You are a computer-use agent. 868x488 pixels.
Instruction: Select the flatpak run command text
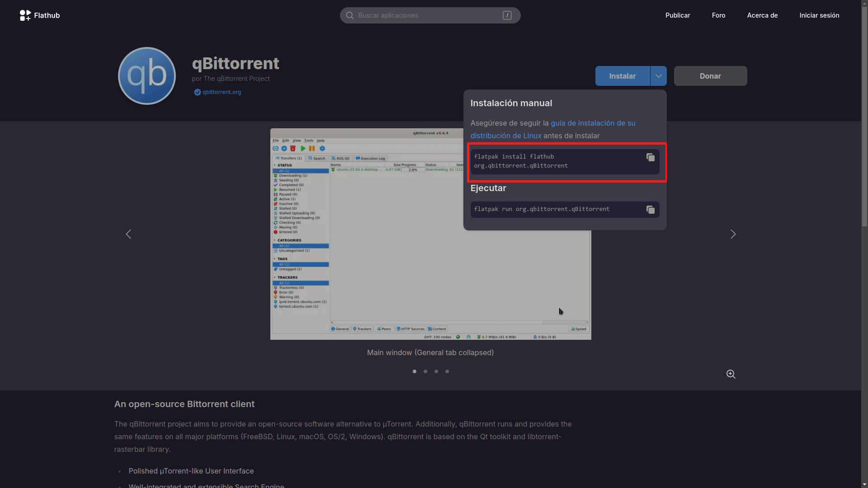pyautogui.click(x=542, y=209)
